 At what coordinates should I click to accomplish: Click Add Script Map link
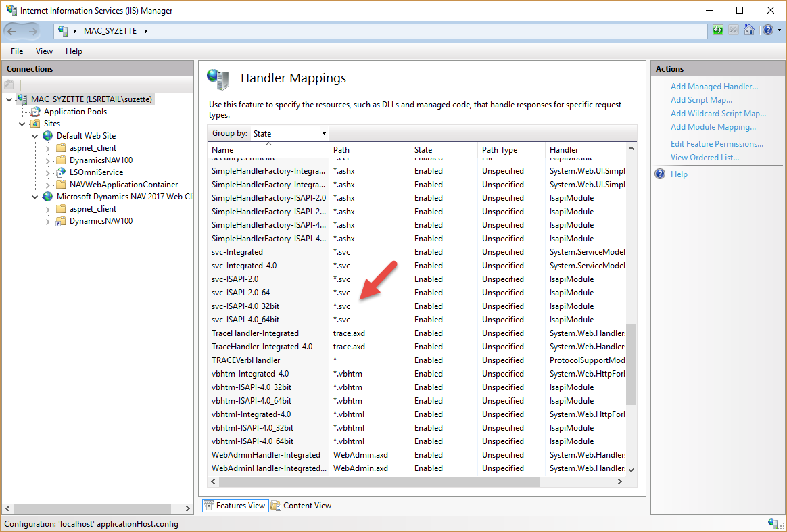click(x=701, y=100)
